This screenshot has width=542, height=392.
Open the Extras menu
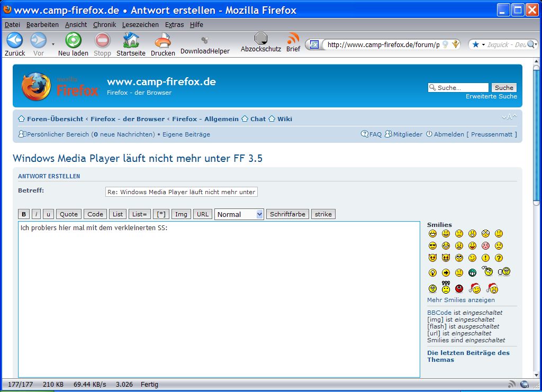[174, 24]
